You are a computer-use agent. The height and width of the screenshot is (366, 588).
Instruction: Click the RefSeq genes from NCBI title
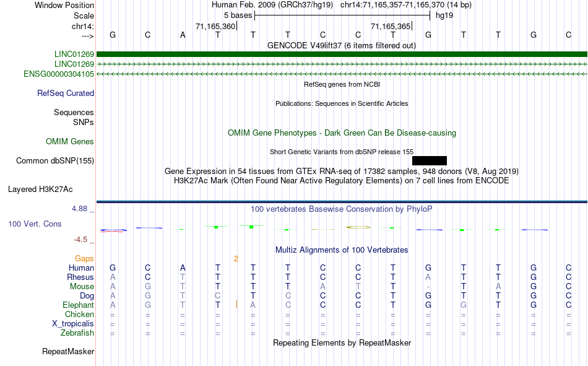342,84
